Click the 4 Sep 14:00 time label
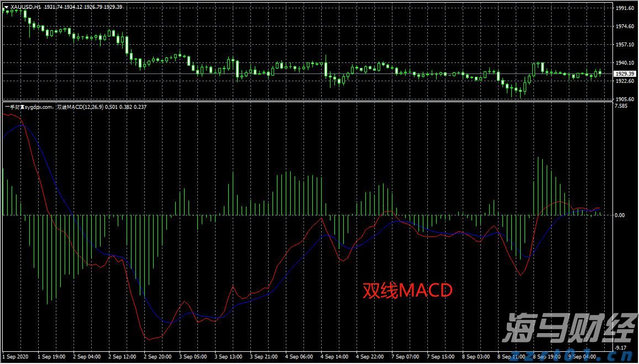 pos(334,357)
